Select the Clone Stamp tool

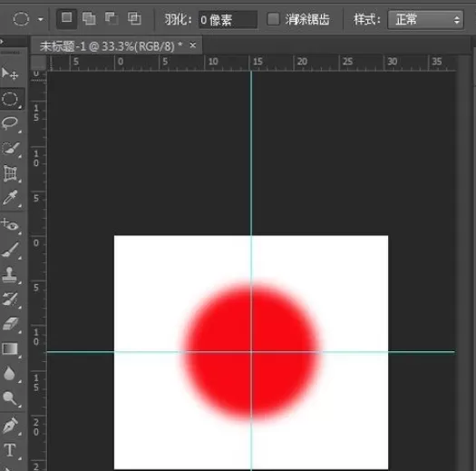[x=10, y=275]
